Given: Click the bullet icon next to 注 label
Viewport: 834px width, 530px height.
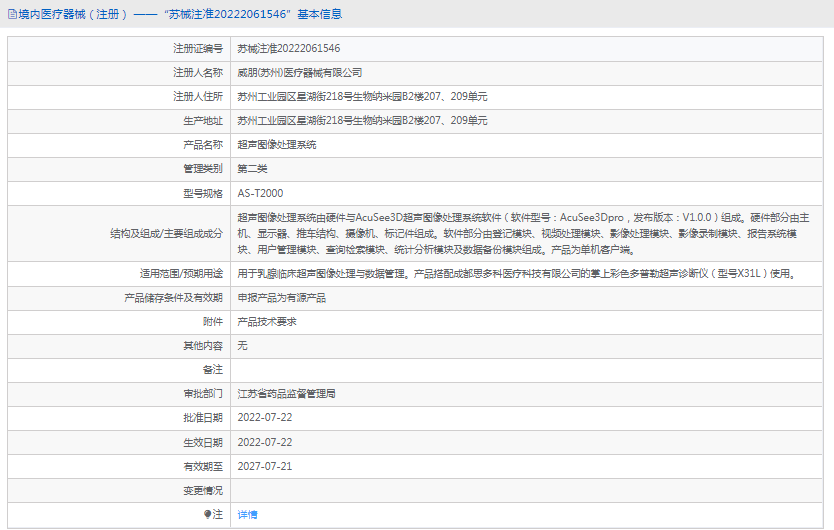Looking at the screenshot, I should coord(207,515).
